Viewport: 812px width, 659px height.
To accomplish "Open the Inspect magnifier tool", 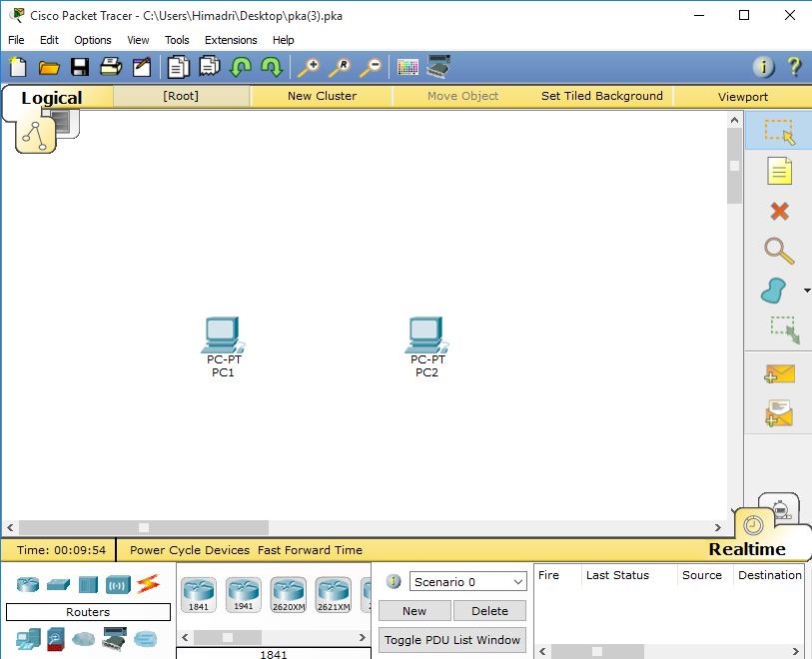I will (x=779, y=251).
